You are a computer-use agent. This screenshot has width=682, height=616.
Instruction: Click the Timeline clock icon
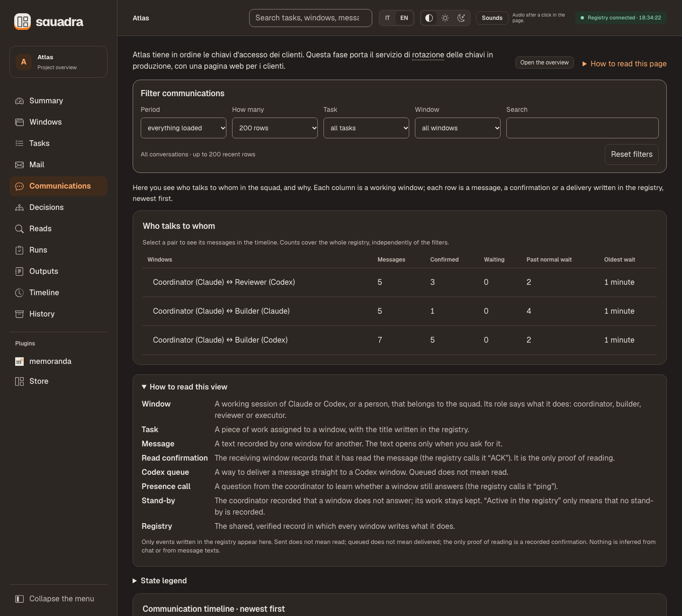point(19,293)
